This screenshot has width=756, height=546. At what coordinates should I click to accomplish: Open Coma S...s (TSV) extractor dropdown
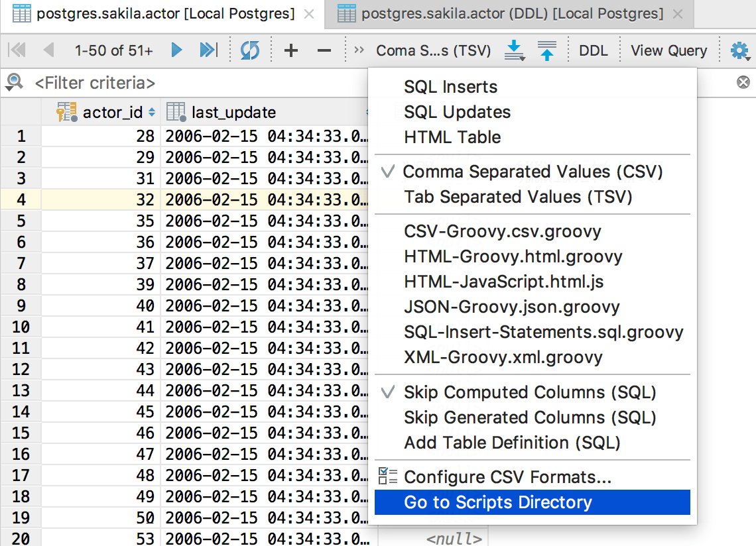[x=434, y=50]
